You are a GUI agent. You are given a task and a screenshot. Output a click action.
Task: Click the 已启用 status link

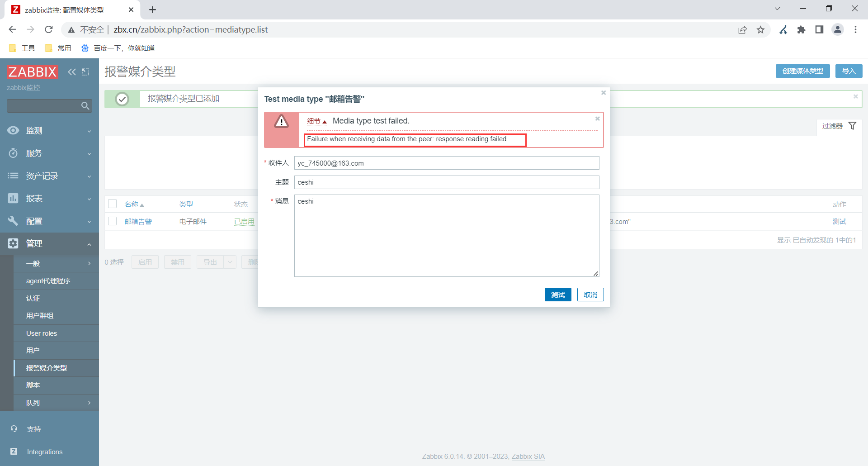pos(245,221)
